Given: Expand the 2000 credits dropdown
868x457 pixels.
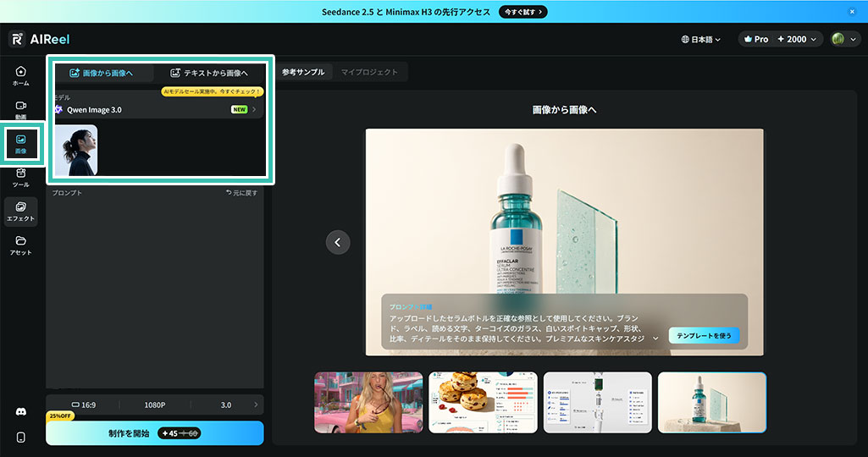Looking at the screenshot, I should (797, 39).
